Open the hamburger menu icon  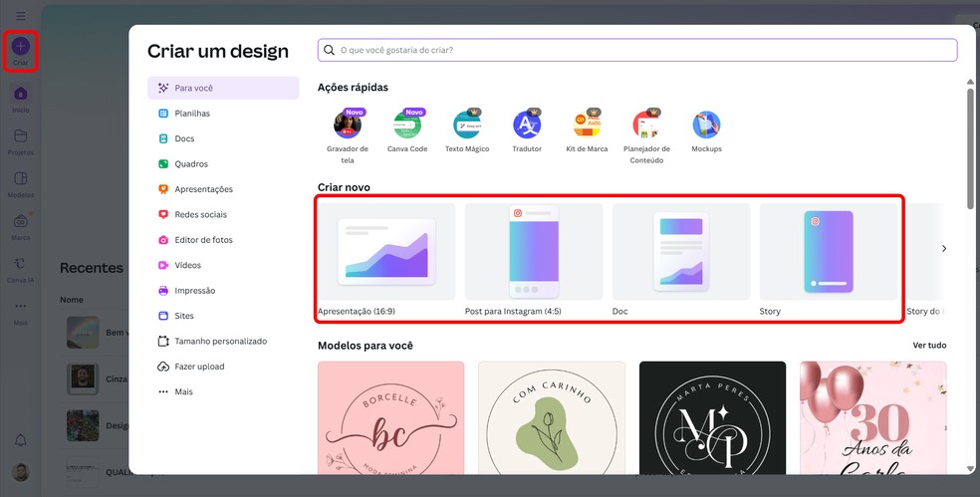tap(21, 16)
